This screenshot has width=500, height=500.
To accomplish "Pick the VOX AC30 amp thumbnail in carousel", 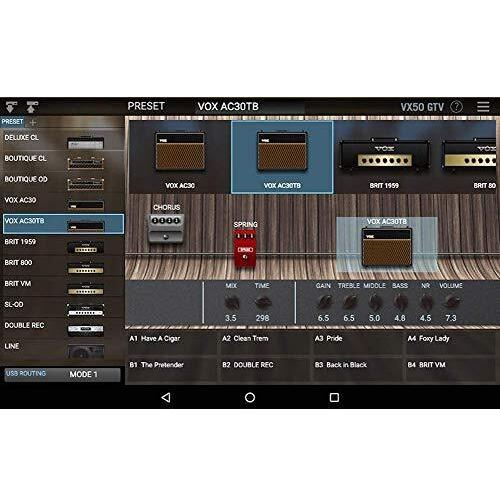I will coord(180,157).
